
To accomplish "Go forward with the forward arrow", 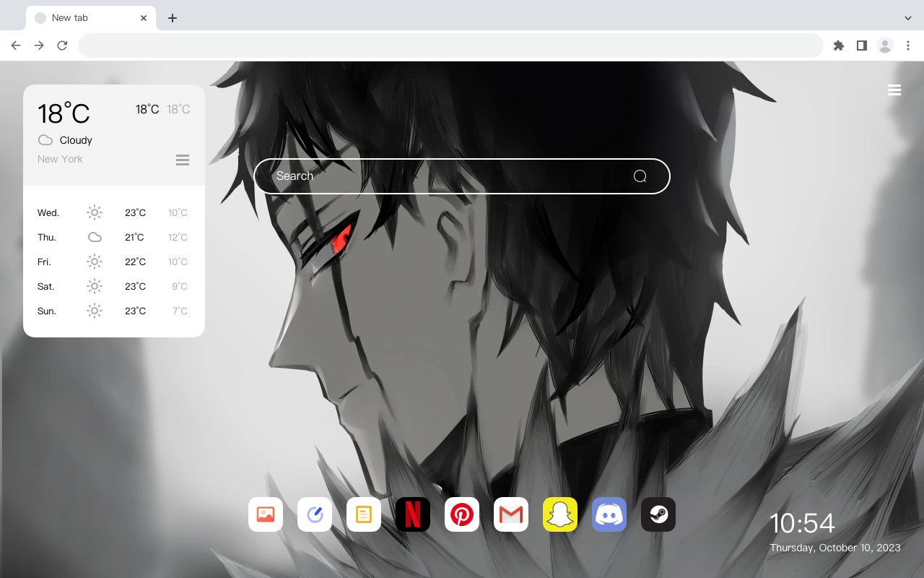I will pos(39,46).
